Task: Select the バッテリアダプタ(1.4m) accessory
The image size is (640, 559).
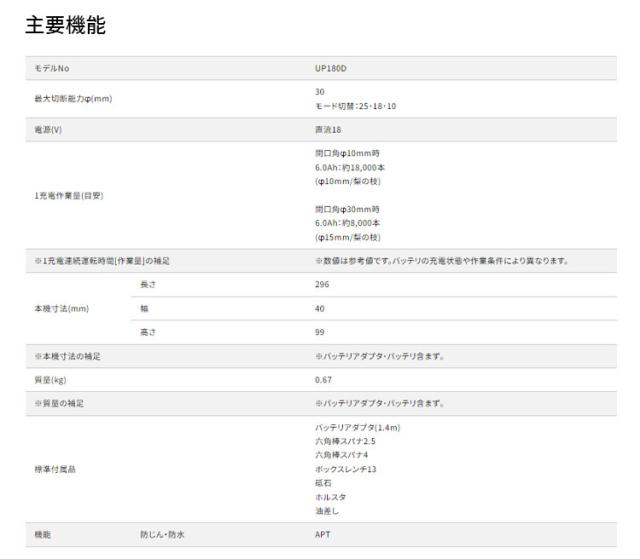Action: (x=358, y=427)
